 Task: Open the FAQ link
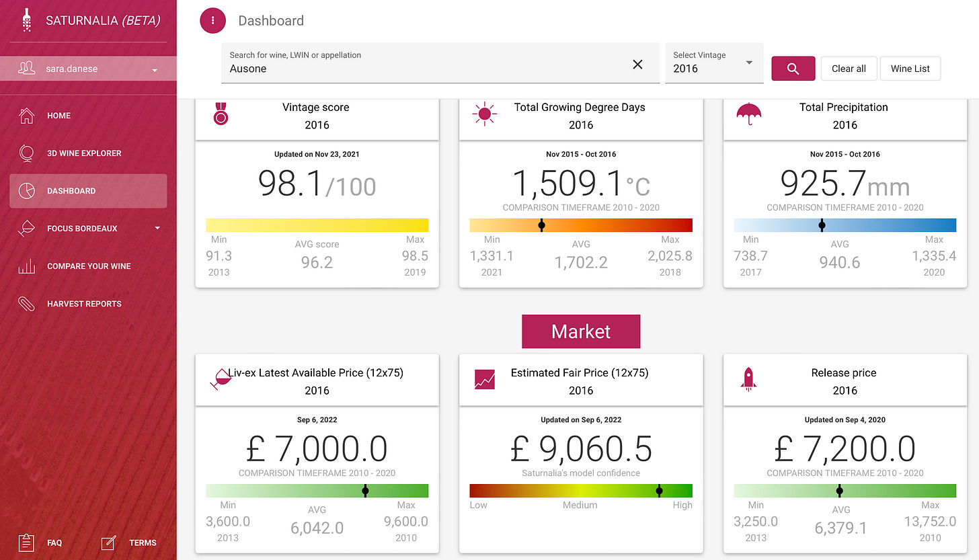(x=54, y=543)
